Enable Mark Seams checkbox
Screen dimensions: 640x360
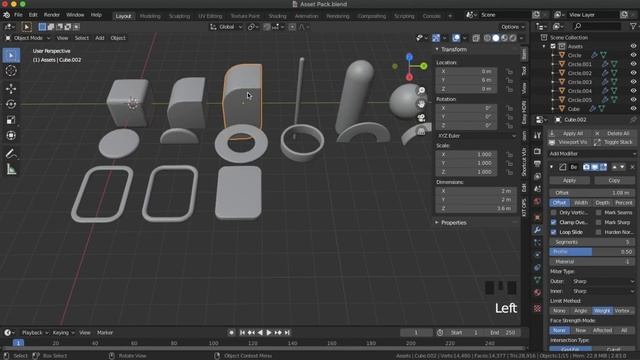point(598,213)
